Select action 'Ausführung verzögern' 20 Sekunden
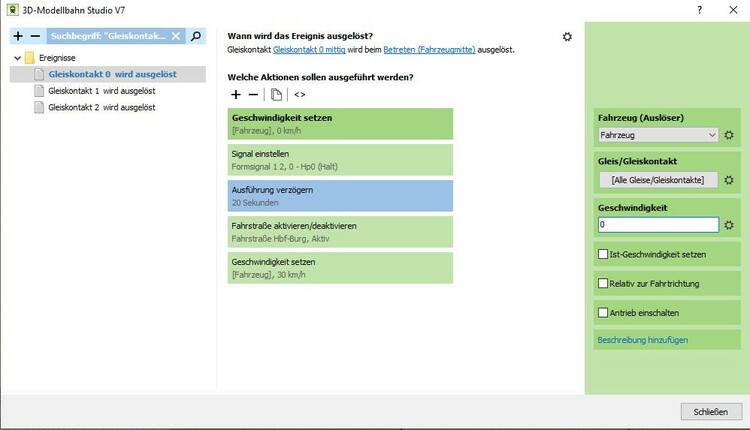Screen dimensions: 750x430 (x=340, y=196)
